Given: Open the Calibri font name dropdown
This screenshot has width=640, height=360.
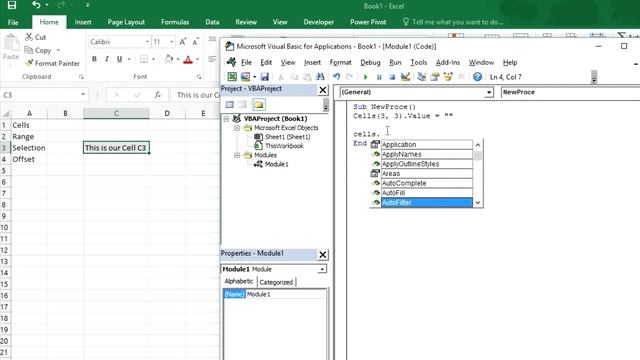Looking at the screenshot, I should click(147, 42).
